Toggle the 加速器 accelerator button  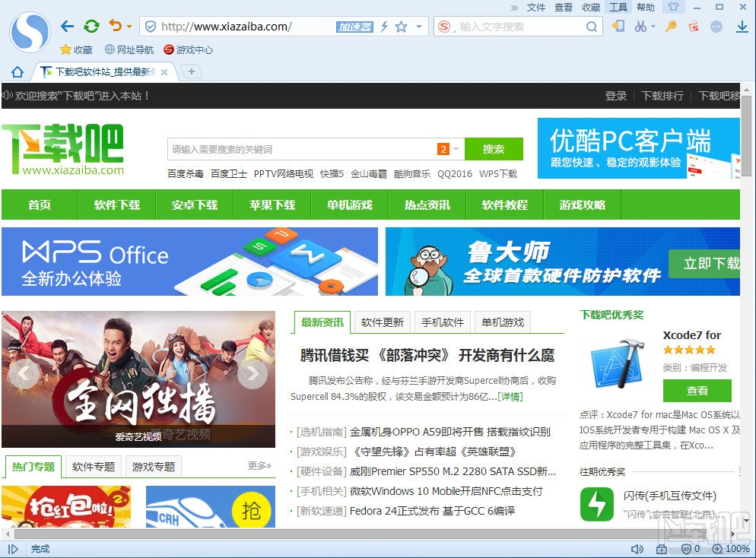point(355,27)
